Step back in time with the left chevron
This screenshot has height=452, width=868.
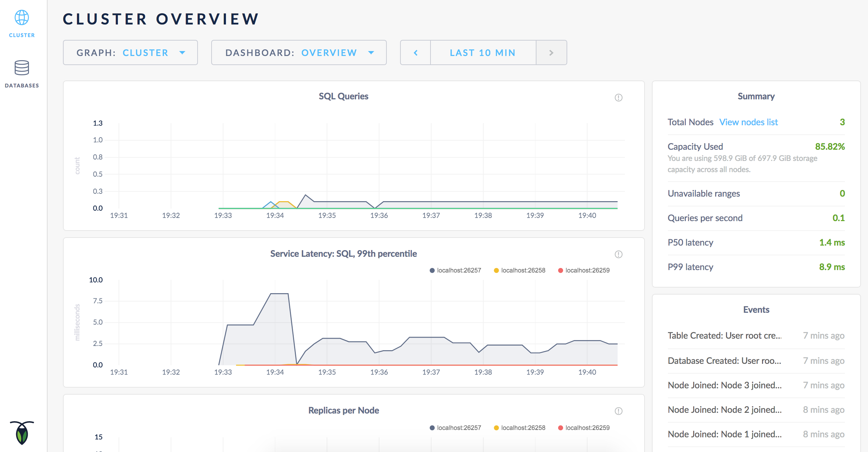pyautogui.click(x=415, y=52)
